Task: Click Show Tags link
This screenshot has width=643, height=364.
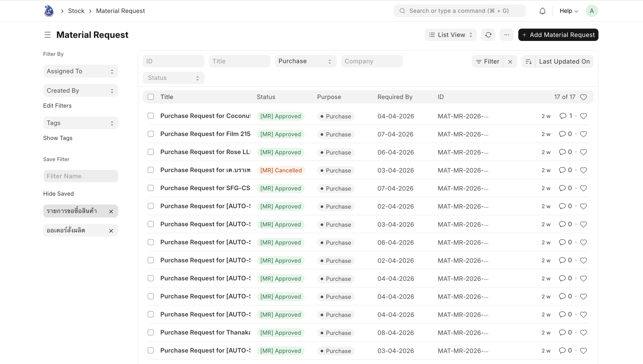Action: 58,138
